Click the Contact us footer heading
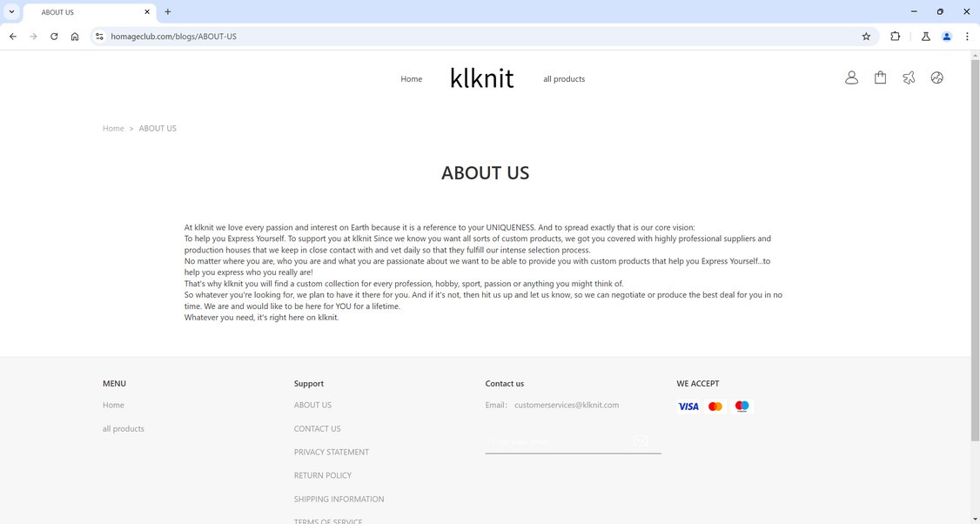The image size is (980, 524). coord(505,383)
